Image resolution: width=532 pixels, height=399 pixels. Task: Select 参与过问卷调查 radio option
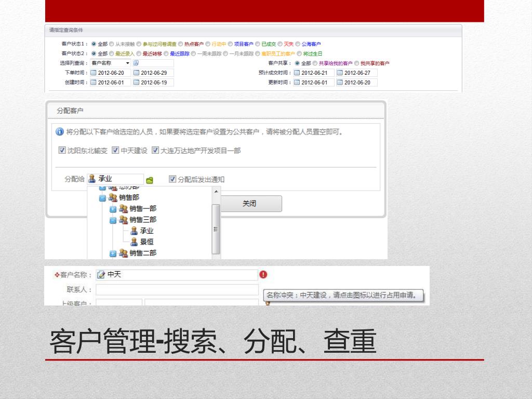139,44
